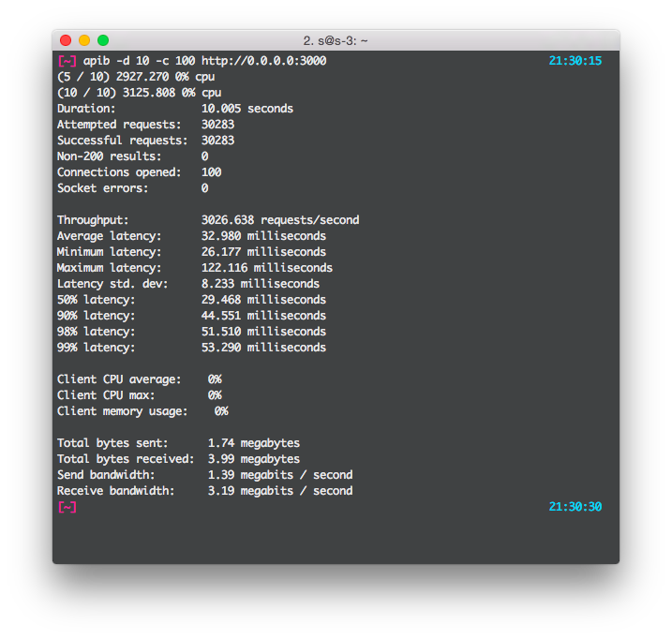672x639 pixels.
Task: Click the Connections opened value 100
Action: pos(211,171)
